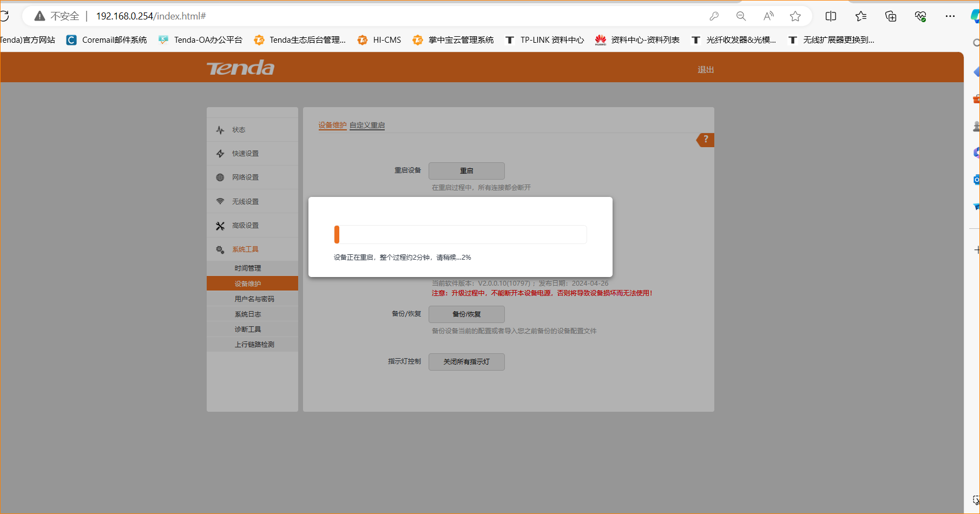This screenshot has width=980, height=514.
Task: Click the reboot progress bar
Action: (x=461, y=235)
